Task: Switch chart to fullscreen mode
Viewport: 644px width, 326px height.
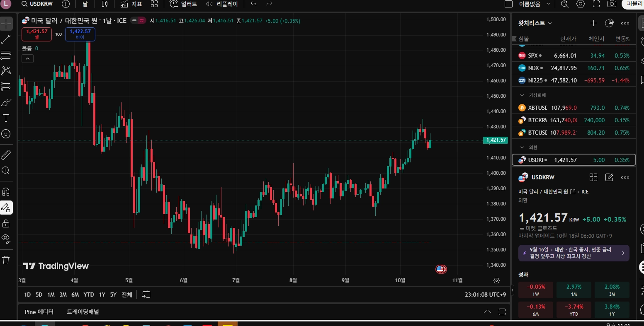Action: (x=596, y=4)
